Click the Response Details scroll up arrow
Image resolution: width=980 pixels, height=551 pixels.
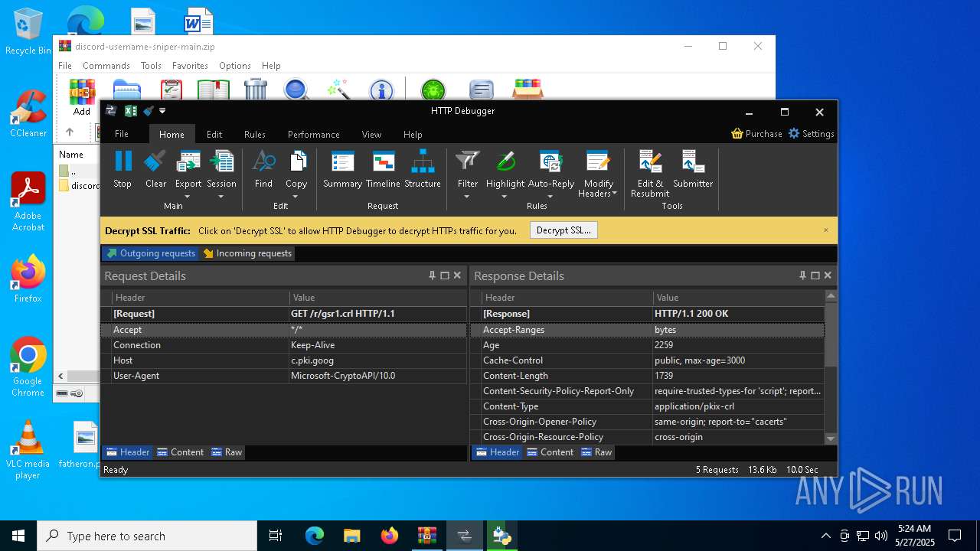click(831, 295)
